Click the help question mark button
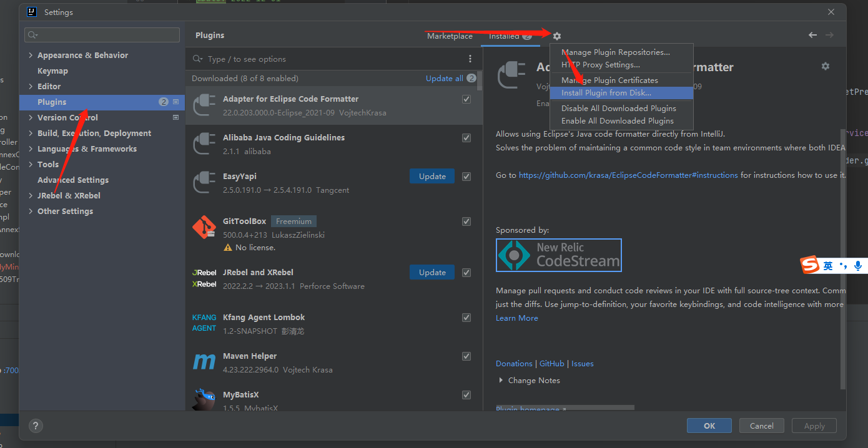The height and width of the screenshot is (448, 868). (36, 426)
